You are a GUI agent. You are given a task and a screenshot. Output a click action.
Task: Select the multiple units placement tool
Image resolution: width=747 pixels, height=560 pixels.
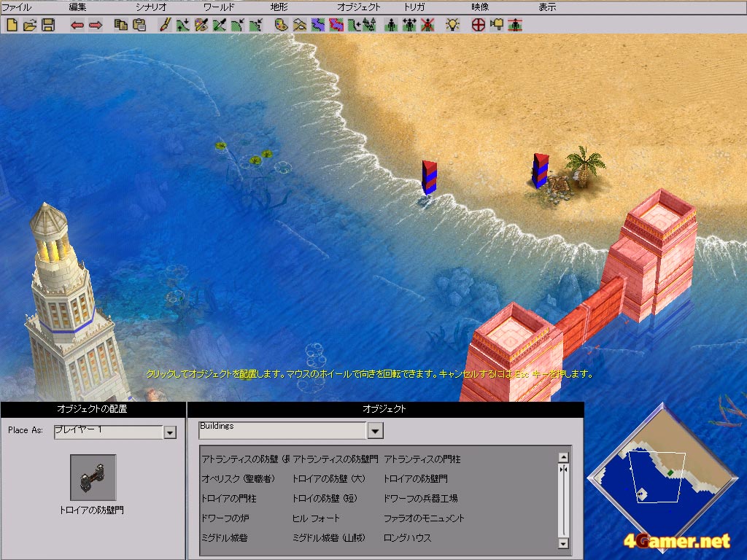tap(409, 25)
